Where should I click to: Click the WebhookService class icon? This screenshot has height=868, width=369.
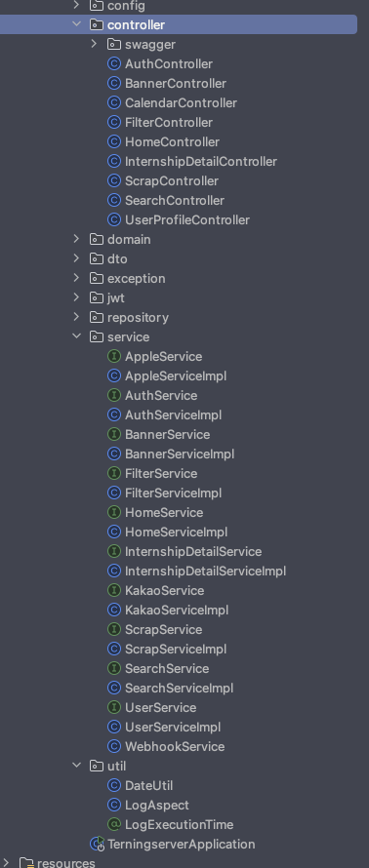113,747
